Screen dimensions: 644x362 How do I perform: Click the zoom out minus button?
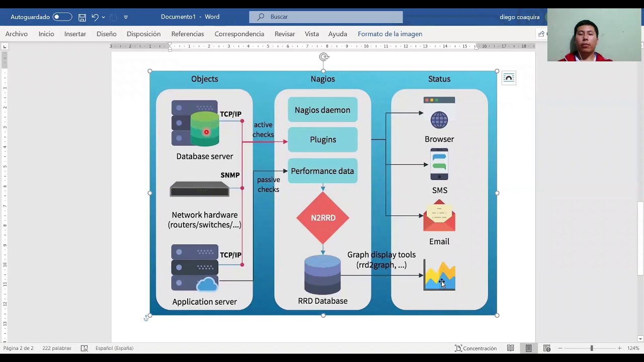pyautogui.click(x=560, y=348)
